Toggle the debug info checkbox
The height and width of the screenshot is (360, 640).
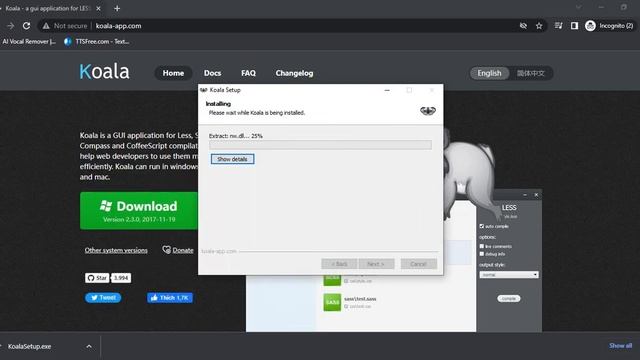pos(482,254)
